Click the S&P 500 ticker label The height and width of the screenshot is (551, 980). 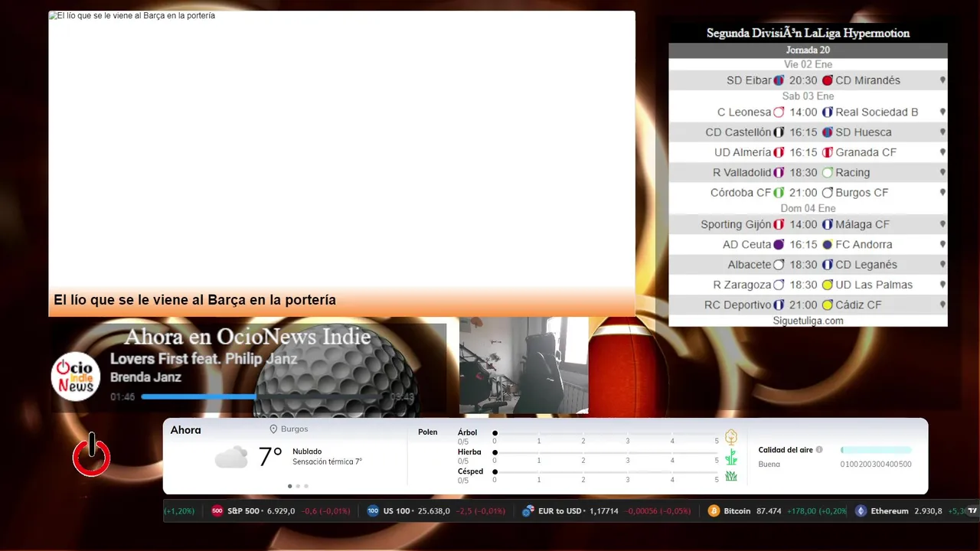[x=243, y=511]
